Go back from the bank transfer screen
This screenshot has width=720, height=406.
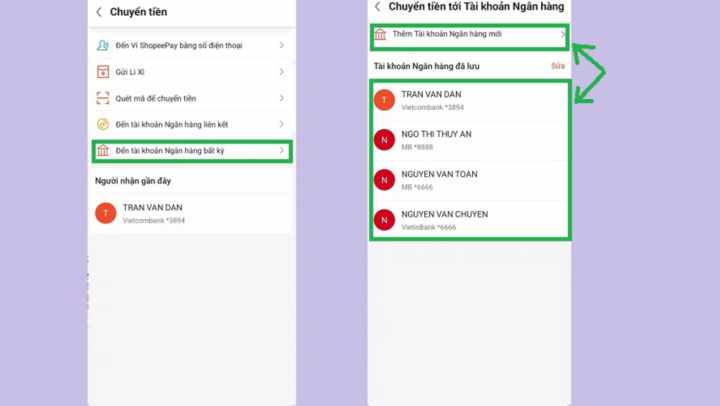coord(377,6)
